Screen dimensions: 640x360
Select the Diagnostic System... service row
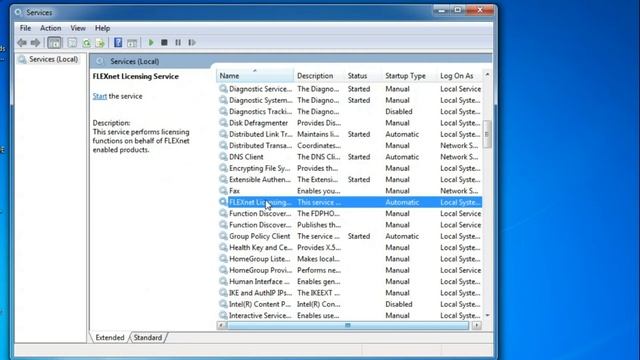pos(350,100)
